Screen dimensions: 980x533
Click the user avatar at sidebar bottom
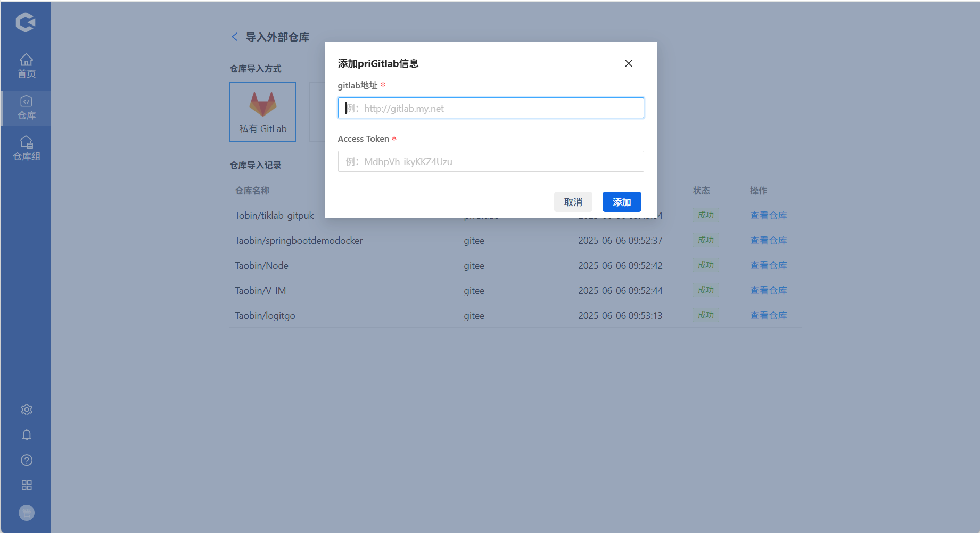26,512
